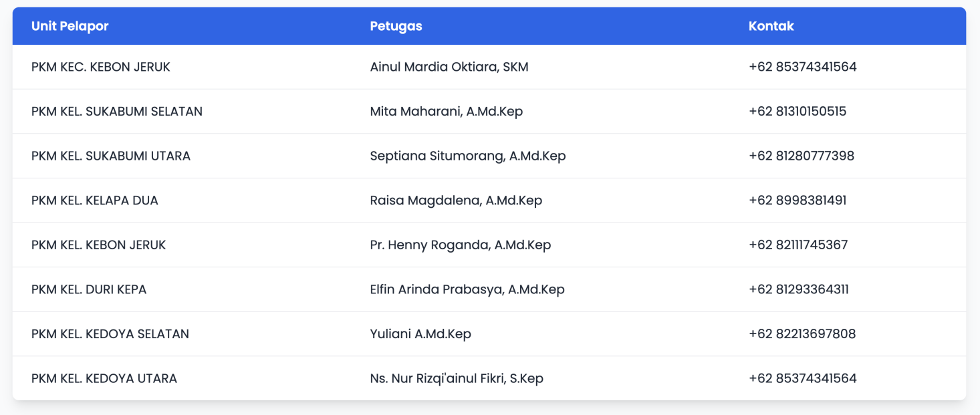Screen dimensions: 980x415
Task: Click officer name Ainul Mardia Oktiara, SKM
Action: coord(449,67)
